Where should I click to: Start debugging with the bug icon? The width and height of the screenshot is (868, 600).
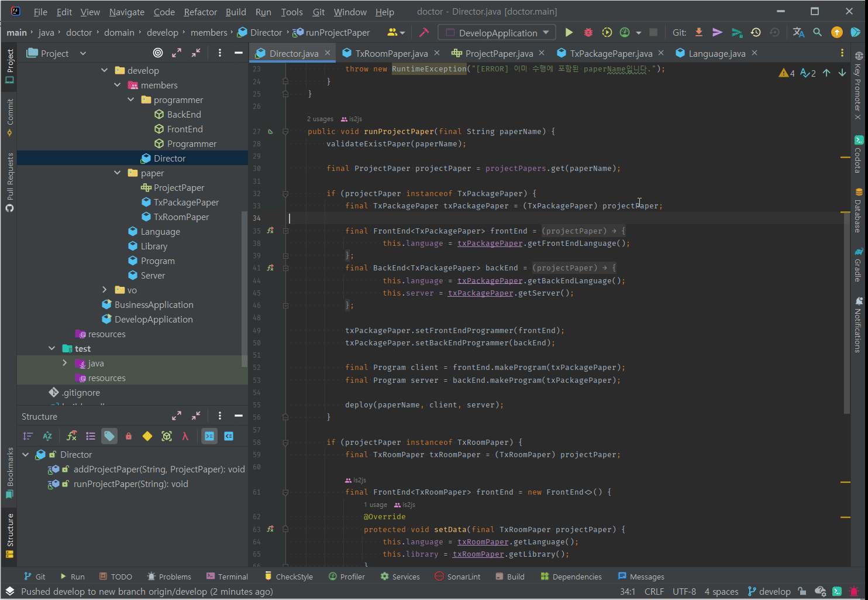588,33
